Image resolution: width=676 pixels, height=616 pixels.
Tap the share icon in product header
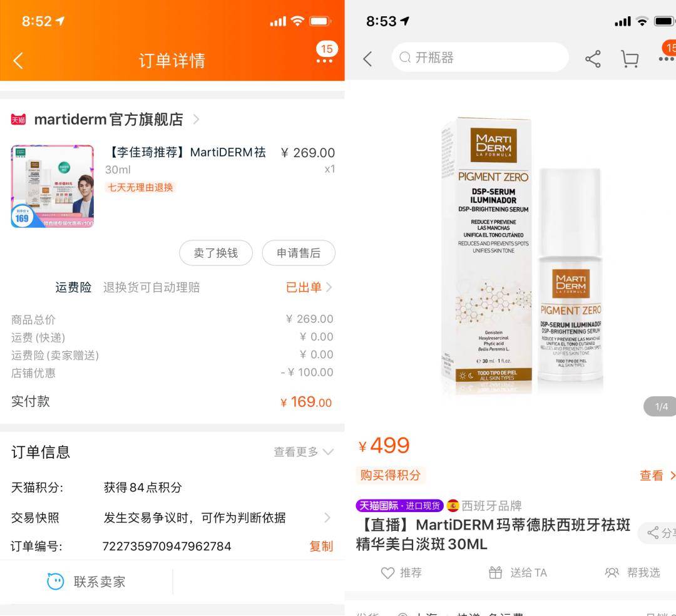click(593, 59)
